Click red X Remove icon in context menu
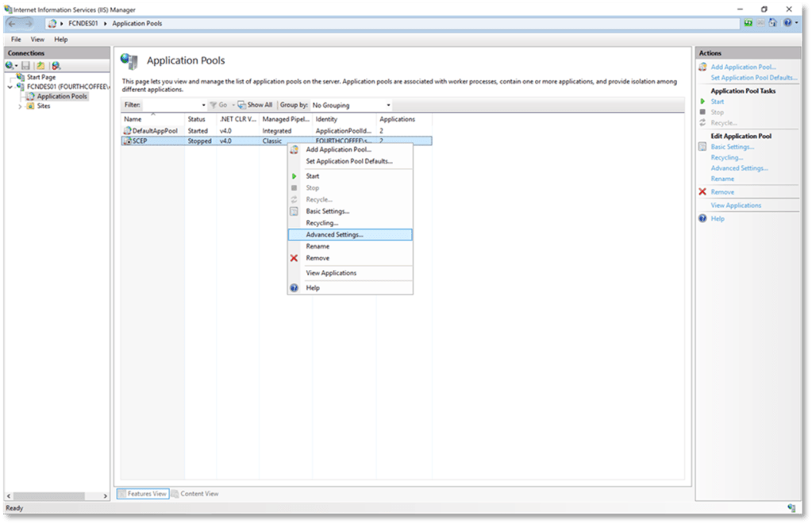812x524 pixels. [x=294, y=258]
